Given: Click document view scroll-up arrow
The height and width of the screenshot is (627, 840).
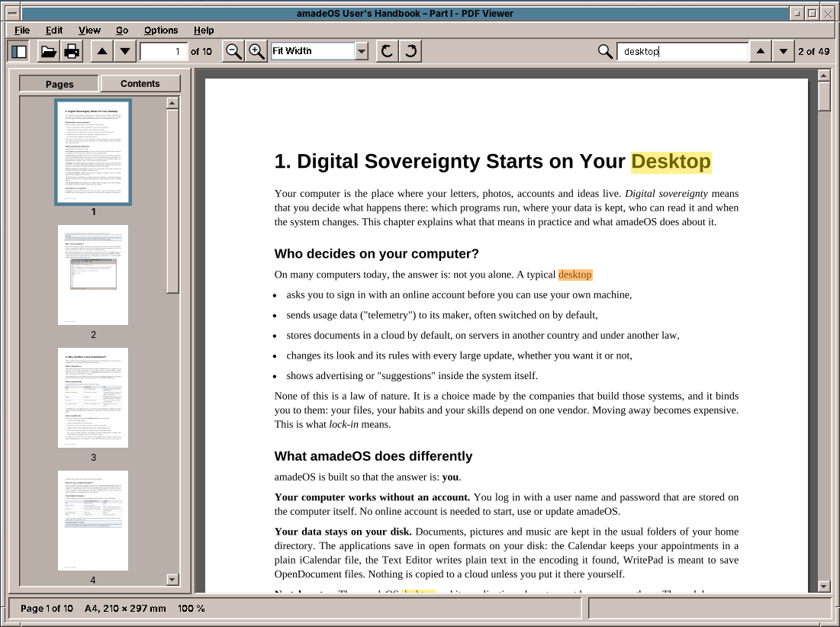Looking at the screenshot, I should tap(825, 76).
